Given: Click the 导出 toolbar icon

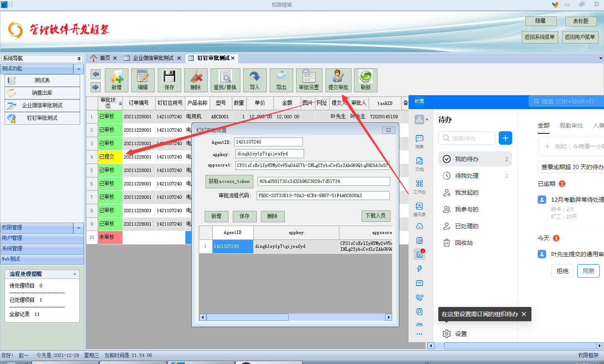Looking at the screenshot, I should tap(281, 80).
